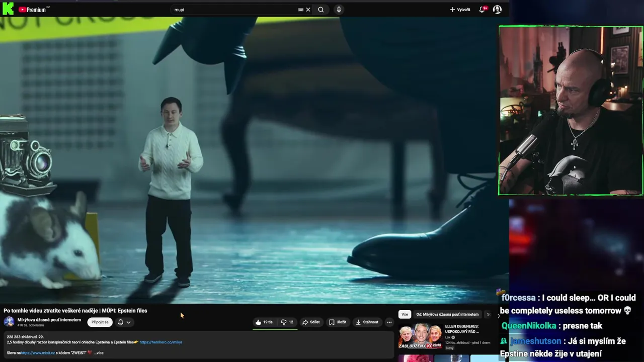644x362 pixels.
Task: Select "Od: Mikýřova úžasná pouť internetem" chip
Action: [447, 314]
